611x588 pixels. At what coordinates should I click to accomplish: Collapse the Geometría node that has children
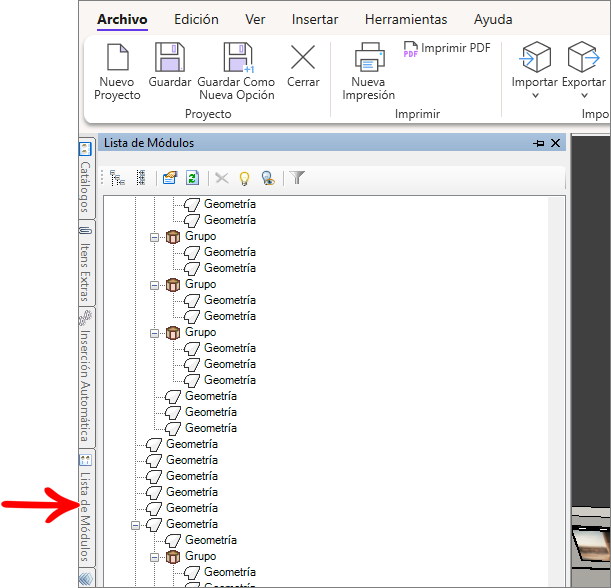[135, 526]
